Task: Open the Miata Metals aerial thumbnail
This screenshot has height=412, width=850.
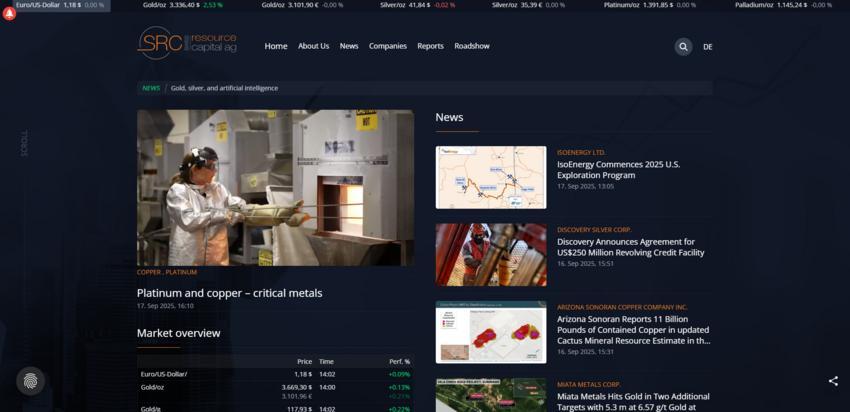Action: [491, 395]
